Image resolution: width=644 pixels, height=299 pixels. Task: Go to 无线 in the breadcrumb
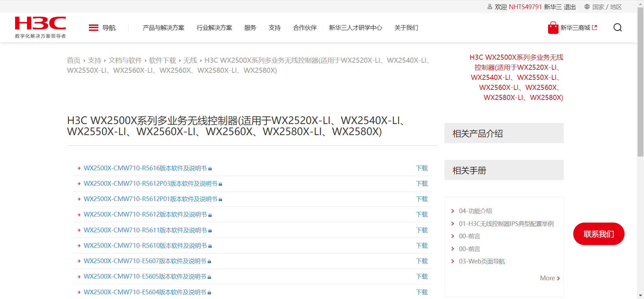point(190,60)
